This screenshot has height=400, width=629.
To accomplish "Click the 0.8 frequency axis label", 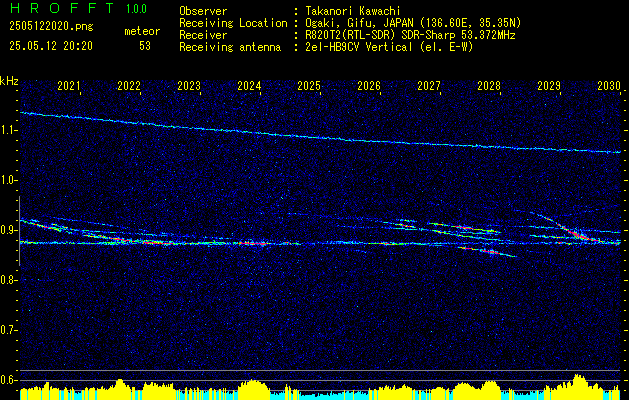I will coord(9,280).
